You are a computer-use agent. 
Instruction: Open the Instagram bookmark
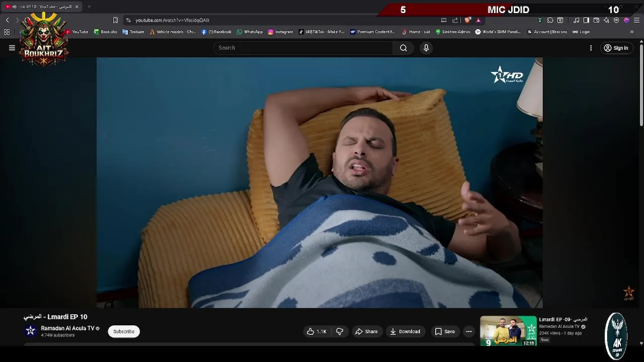click(280, 32)
